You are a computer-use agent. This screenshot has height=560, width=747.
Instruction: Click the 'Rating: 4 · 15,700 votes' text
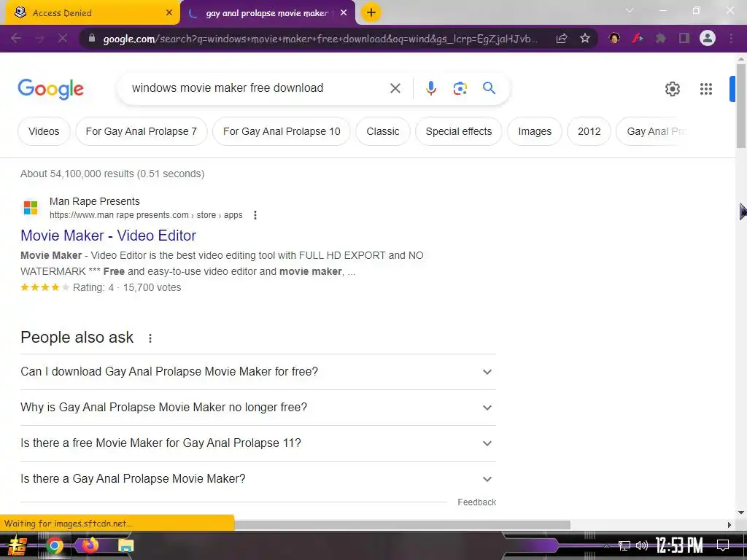127,287
